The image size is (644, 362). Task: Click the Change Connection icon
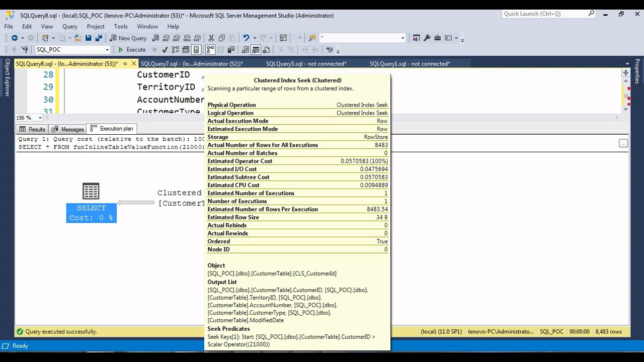click(x=25, y=49)
